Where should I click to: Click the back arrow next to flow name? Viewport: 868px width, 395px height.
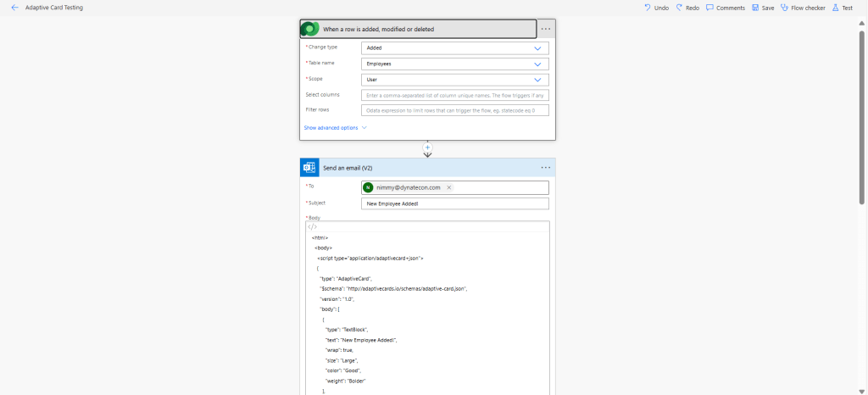click(14, 8)
